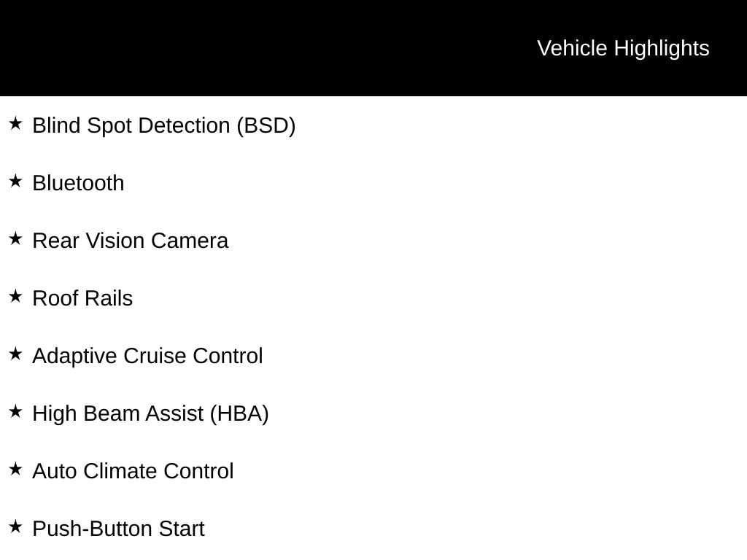Click the star next to Adaptive Cruise Control
747x560 pixels.
coord(15,354)
